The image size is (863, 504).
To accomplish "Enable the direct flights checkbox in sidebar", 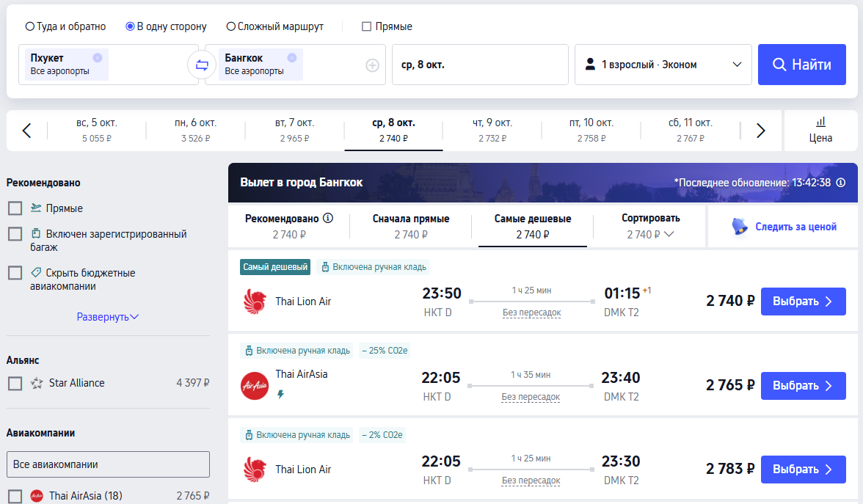I will (15, 208).
